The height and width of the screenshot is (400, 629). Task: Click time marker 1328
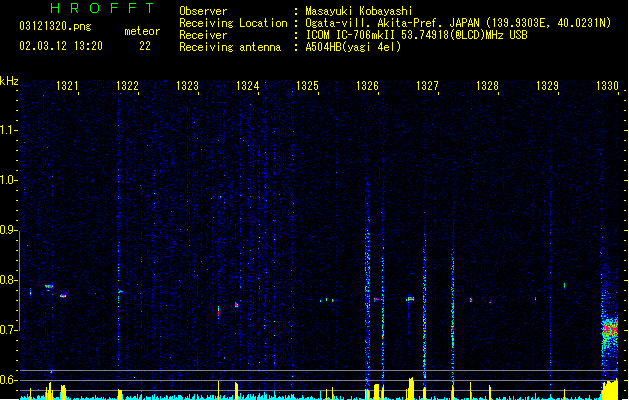487,86
